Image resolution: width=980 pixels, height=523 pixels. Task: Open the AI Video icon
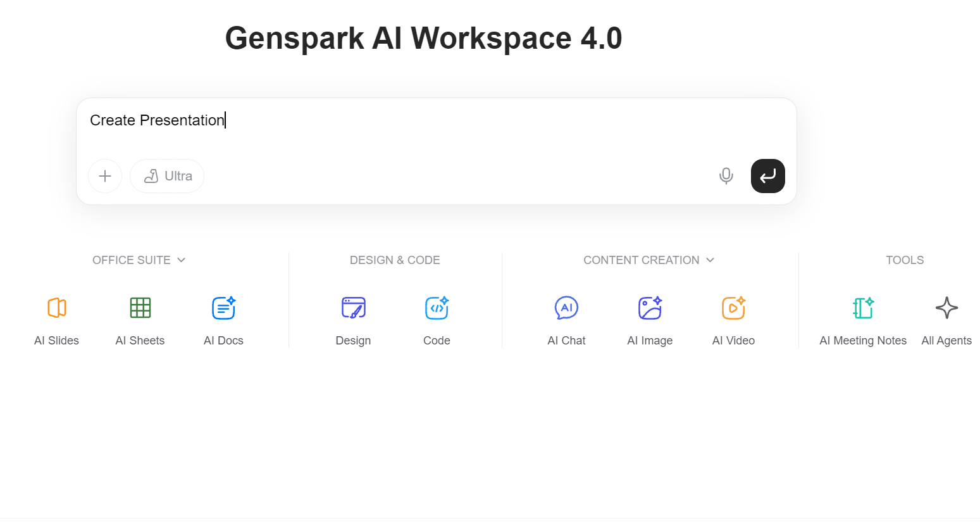coord(734,308)
